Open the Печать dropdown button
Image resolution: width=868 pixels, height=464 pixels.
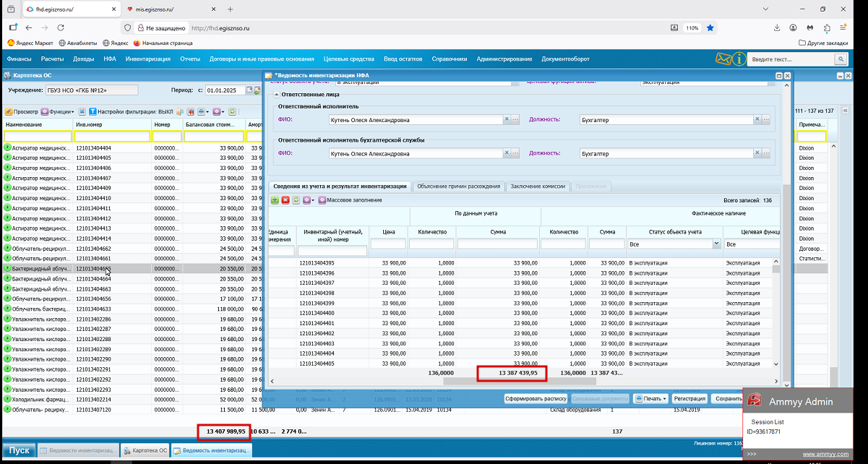650,398
